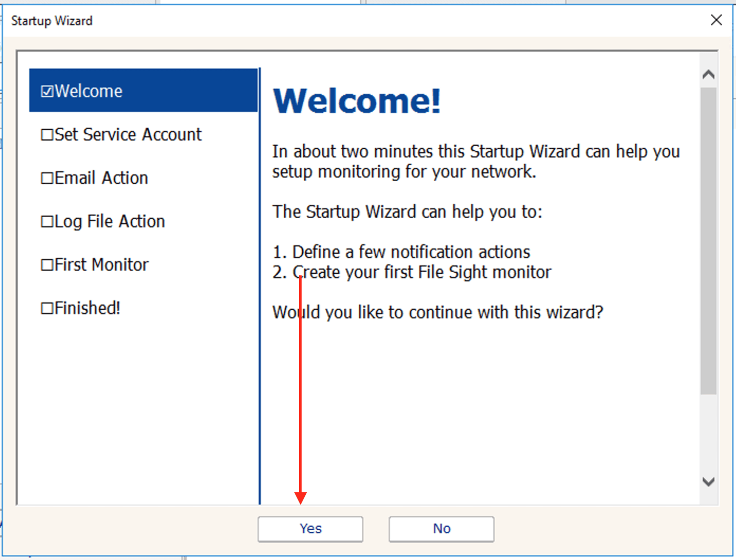Screen dimensions: 736x560
Task: Click the Yes button to continue
Action: [x=310, y=529]
